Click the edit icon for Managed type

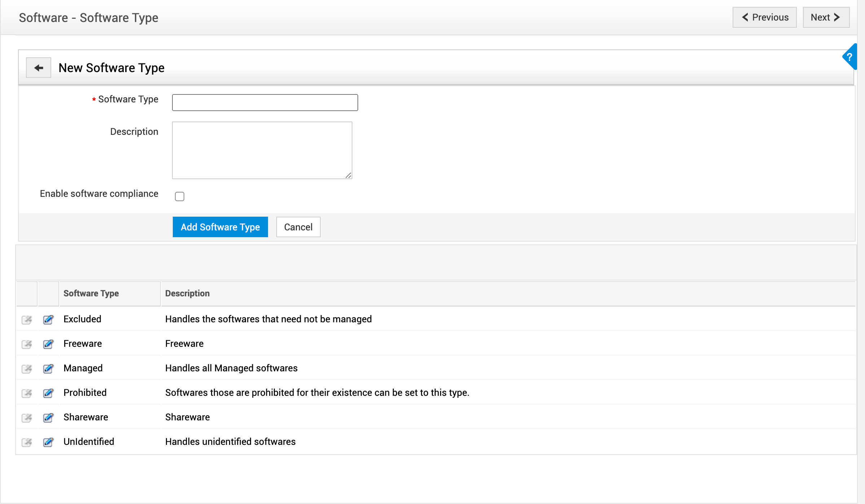pyautogui.click(x=48, y=368)
